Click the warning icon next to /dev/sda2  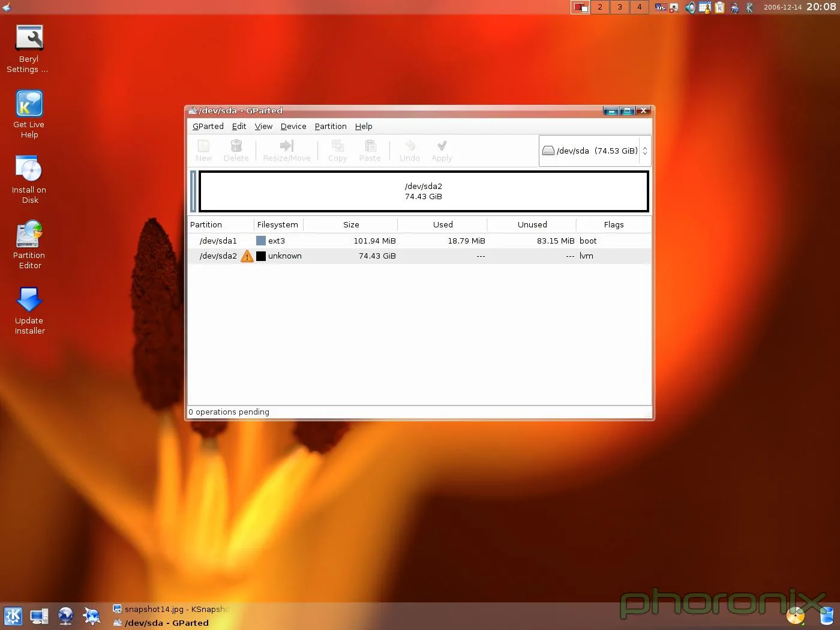coord(247,256)
